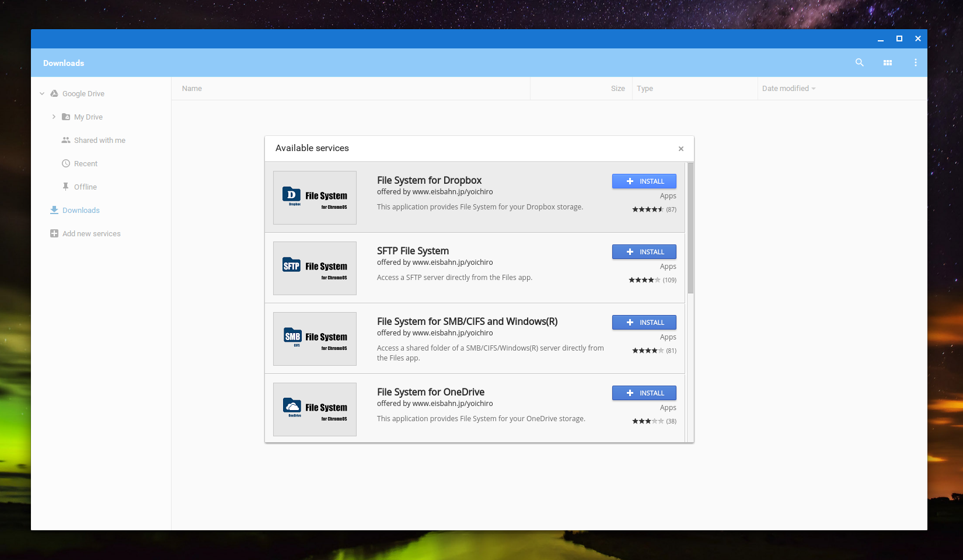Click the SFTP app star rating (109)
This screenshot has width=963, height=560.
[x=653, y=280]
